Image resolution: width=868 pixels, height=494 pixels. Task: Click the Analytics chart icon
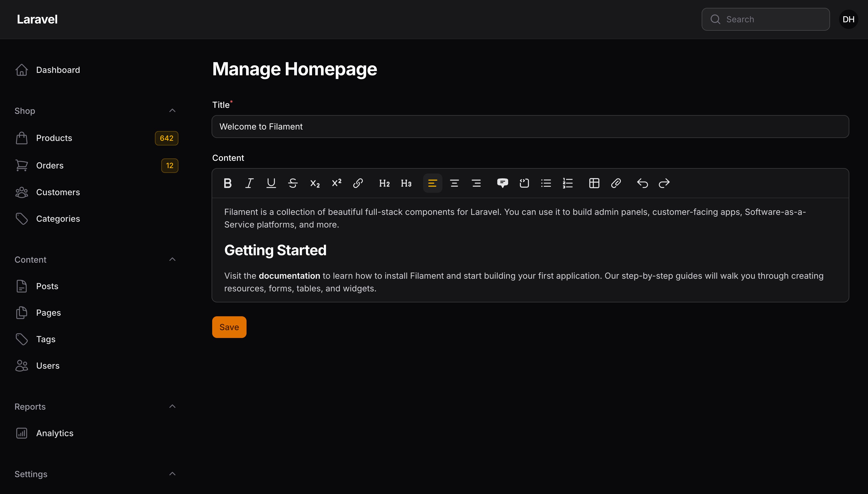click(22, 433)
